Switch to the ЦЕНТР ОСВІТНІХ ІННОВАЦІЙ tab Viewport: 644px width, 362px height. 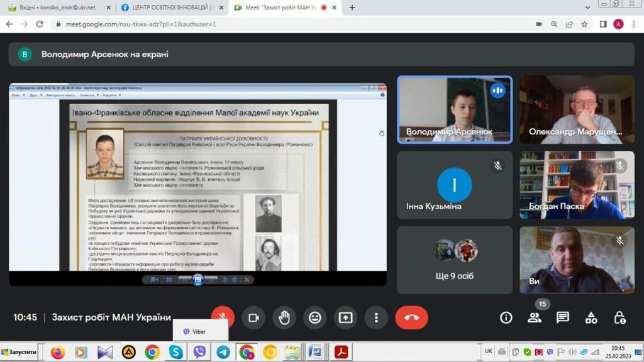click(x=170, y=8)
